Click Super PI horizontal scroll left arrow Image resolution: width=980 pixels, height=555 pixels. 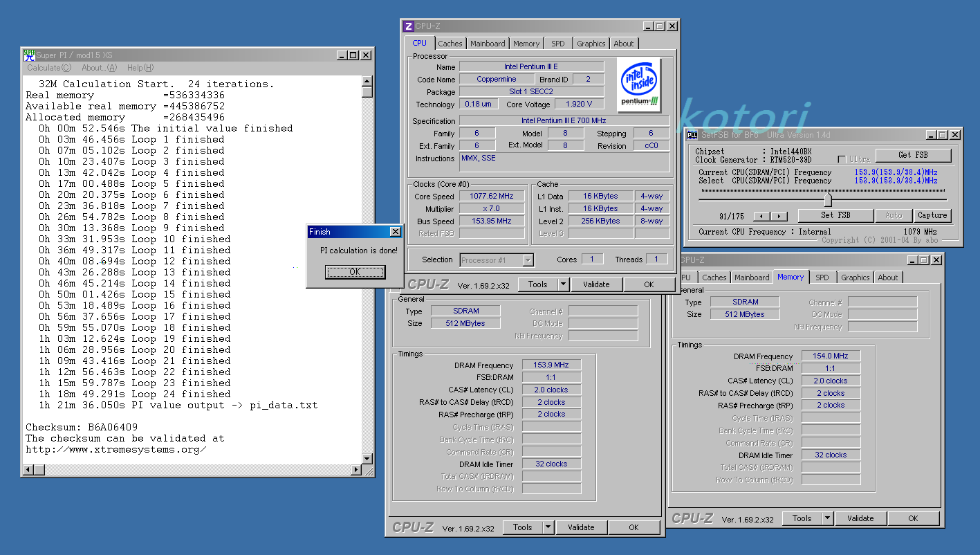pos(28,470)
